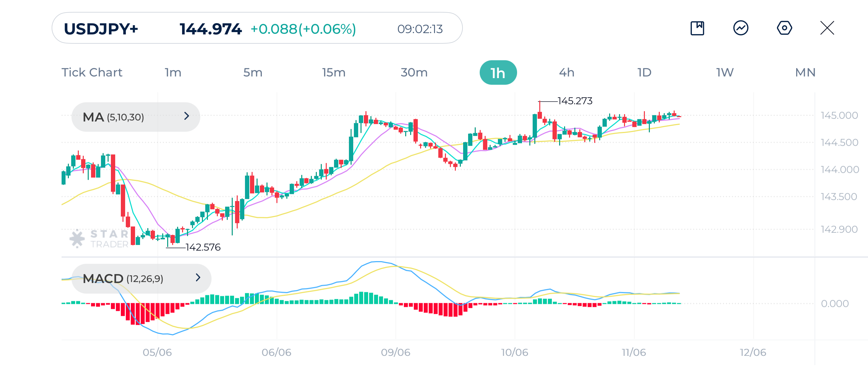
Task: Open the MN monthly view
Action: tap(805, 72)
